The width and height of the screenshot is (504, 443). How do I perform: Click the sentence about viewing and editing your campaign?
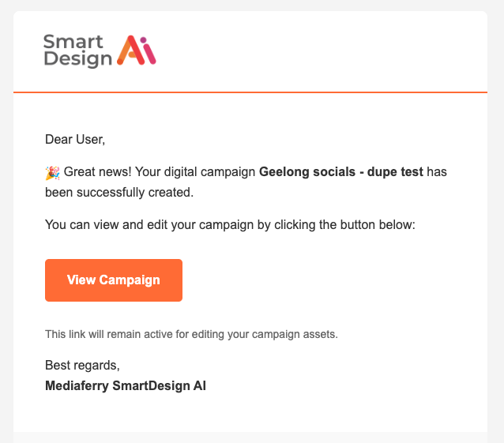tap(229, 224)
